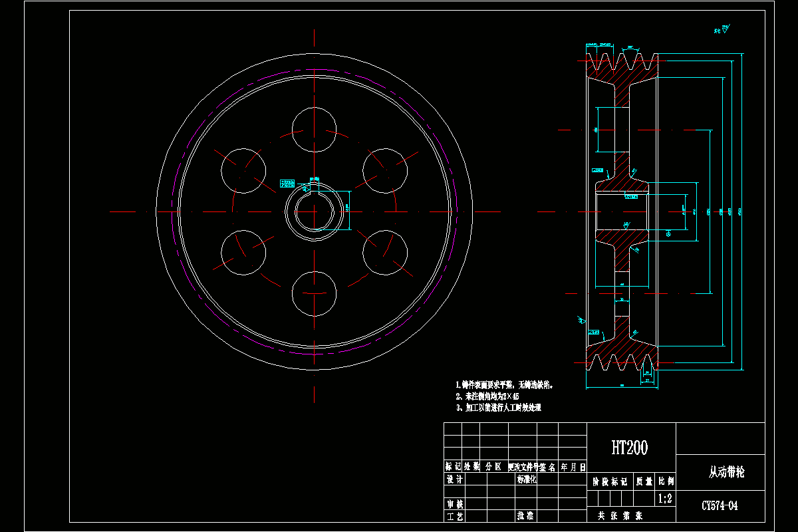Image resolution: width=798 pixels, height=532 pixels.
Task: Select the 共 张 第 张 text
Action: pyautogui.click(x=619, y=515)
